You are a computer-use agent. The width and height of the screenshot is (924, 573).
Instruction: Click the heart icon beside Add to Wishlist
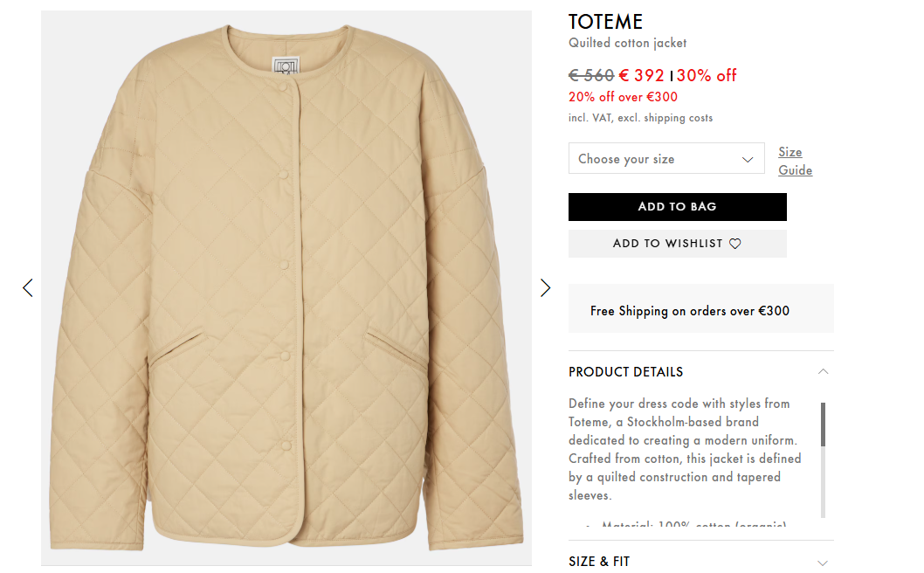click(734, 244)
